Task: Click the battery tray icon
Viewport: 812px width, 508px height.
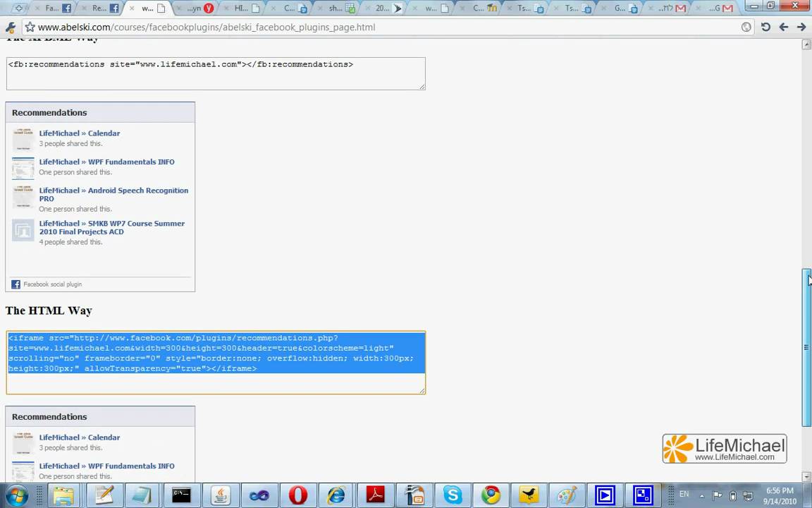Action: pyautogui.click(x=733, y=495)
